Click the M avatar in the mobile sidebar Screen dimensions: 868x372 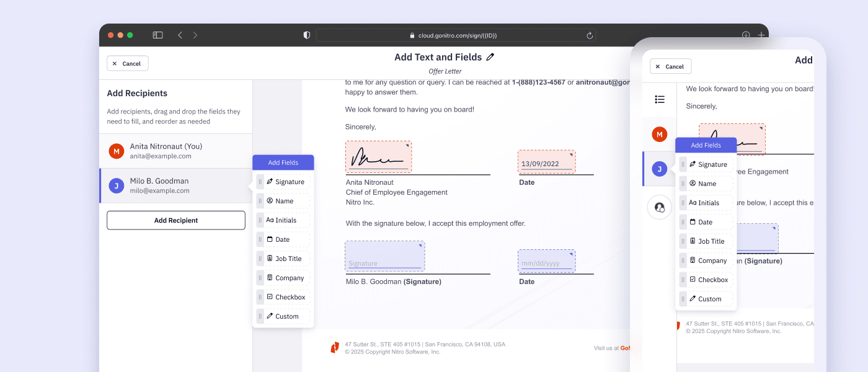tap(659, 134)
